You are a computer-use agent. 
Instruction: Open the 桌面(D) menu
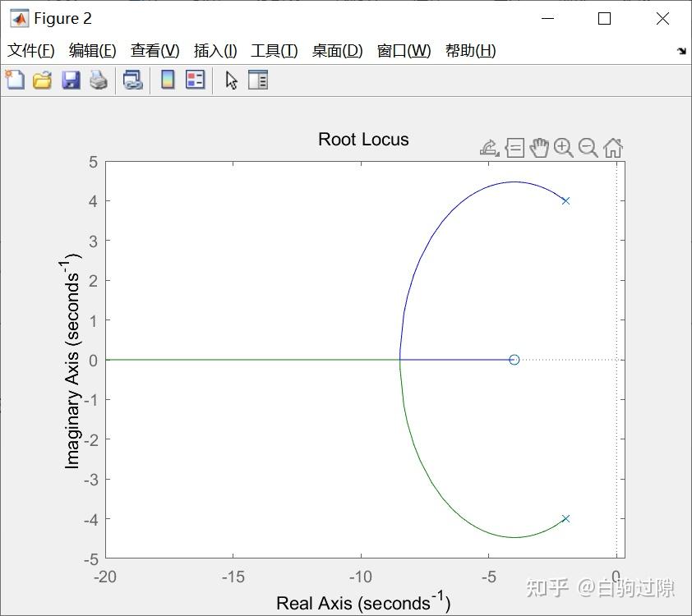click(337, 51)
